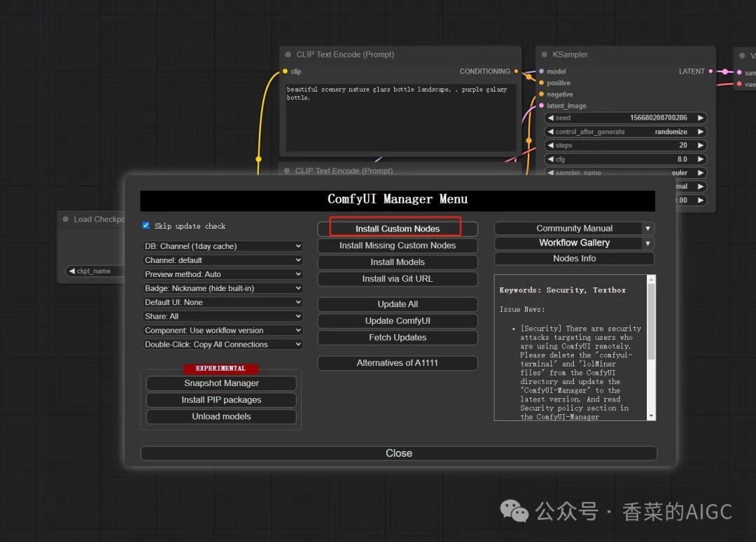Decrease KSampler cfg with left arrow
Screen dimensions: 756x542
pos(550,159)
